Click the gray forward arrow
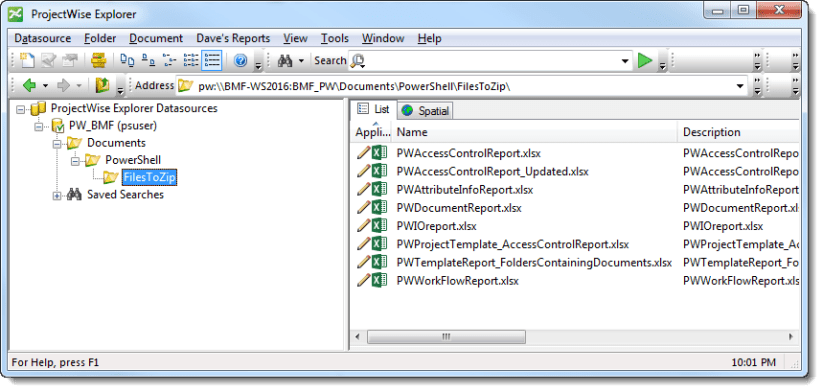This screenshot has height=392, width=823. (x=63, y=86)
